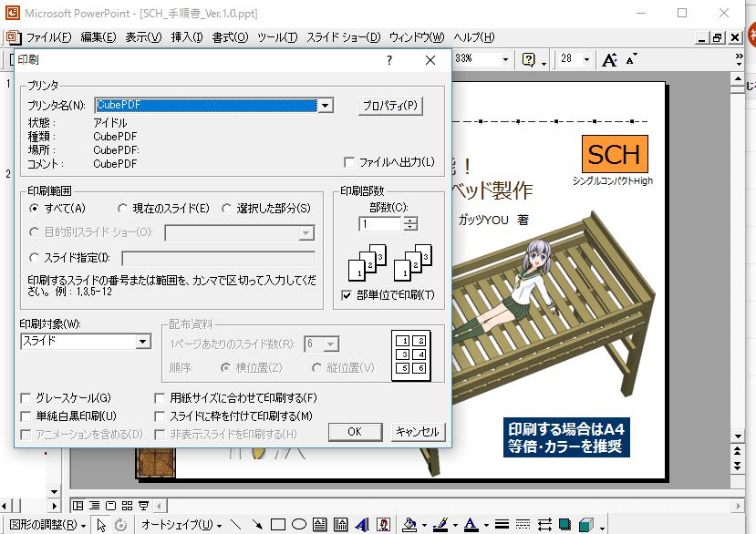
Task: Click the プロパティ(P) button
Action: click(x=390, y=106)
